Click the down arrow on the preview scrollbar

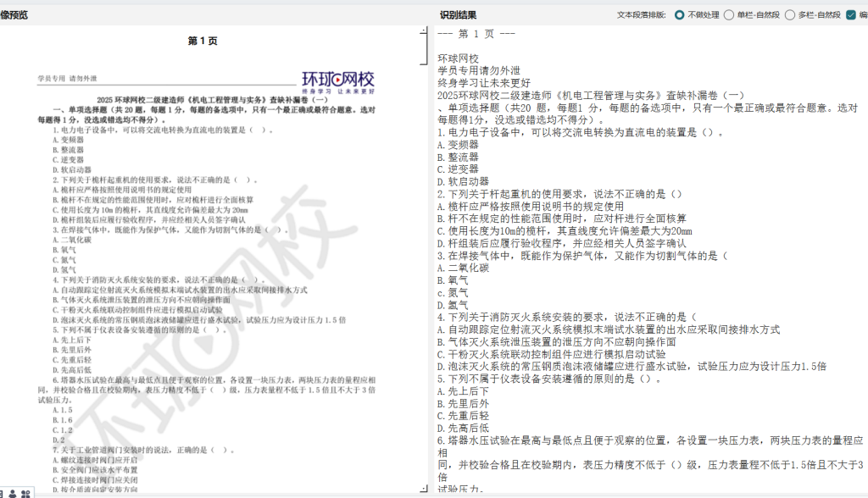(423, 490)
